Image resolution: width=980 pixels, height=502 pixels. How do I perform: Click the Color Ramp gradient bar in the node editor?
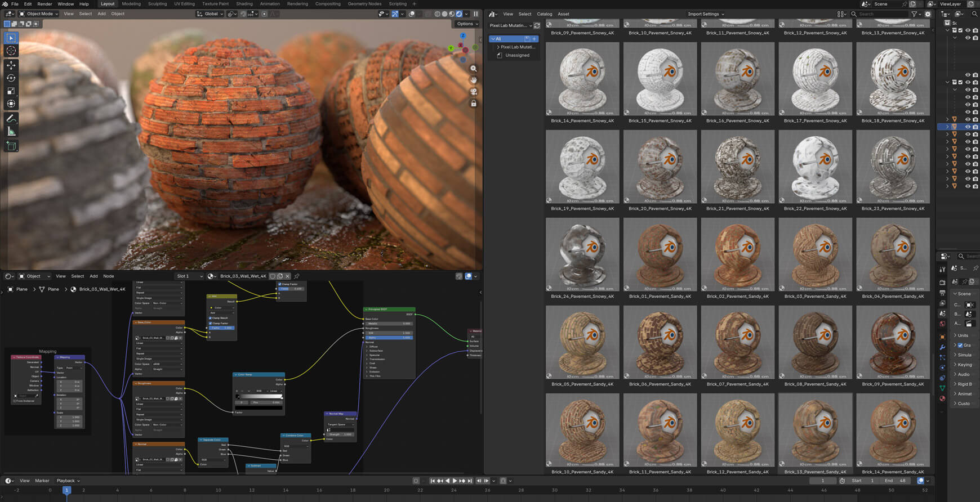pos(259,397)
